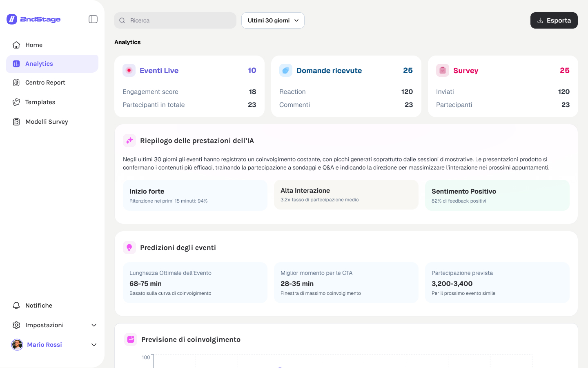Click the 100 axis label on chart
The image size is (588, 368).
coord(146,357)
